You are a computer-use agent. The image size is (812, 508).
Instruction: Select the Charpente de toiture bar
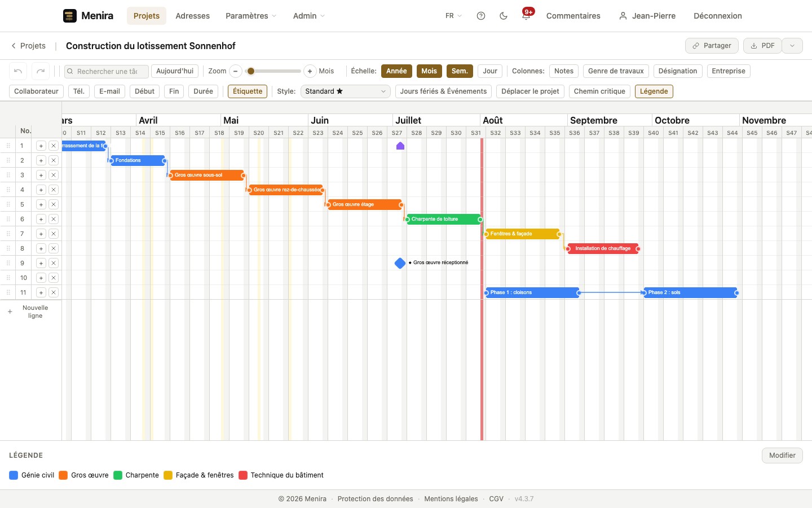coord(444,219)
